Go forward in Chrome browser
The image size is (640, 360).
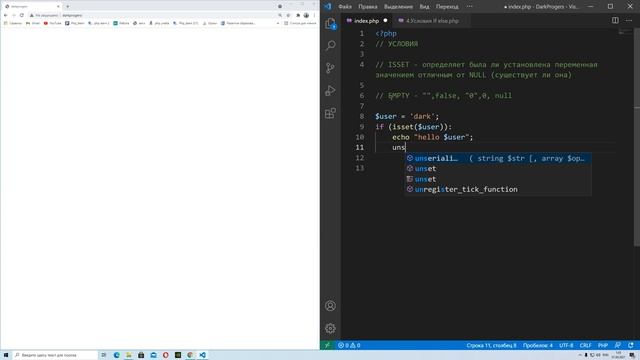(13, 15)
